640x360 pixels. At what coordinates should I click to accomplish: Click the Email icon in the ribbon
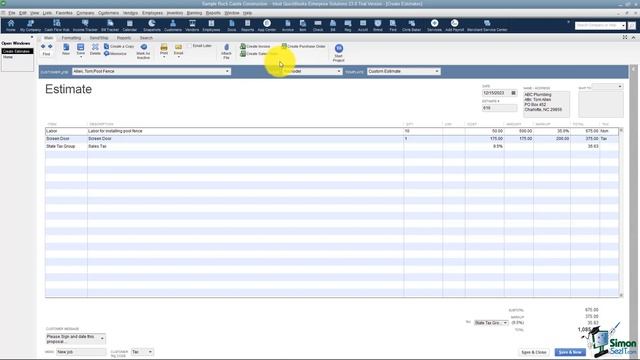[x=178, y=49]
